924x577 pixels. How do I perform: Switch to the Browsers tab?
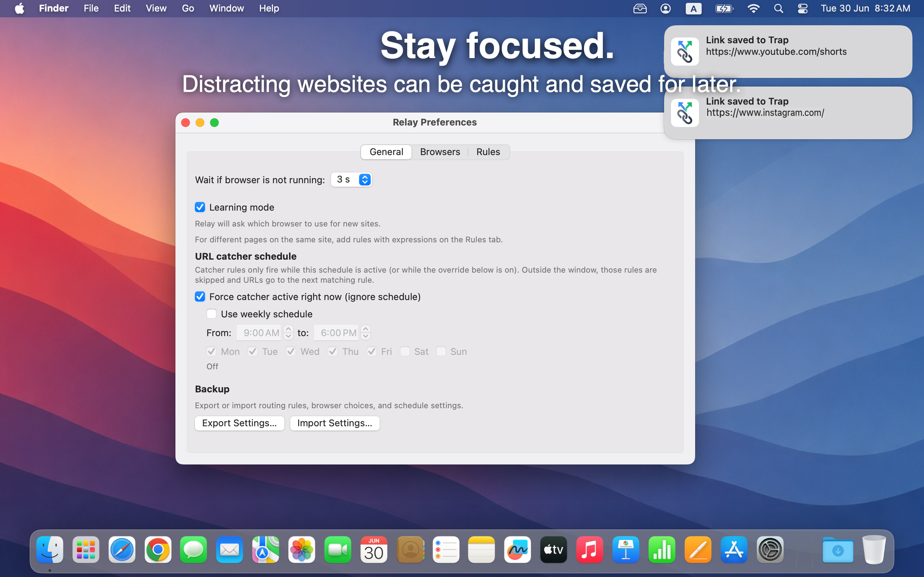click(x=440, y=152)
